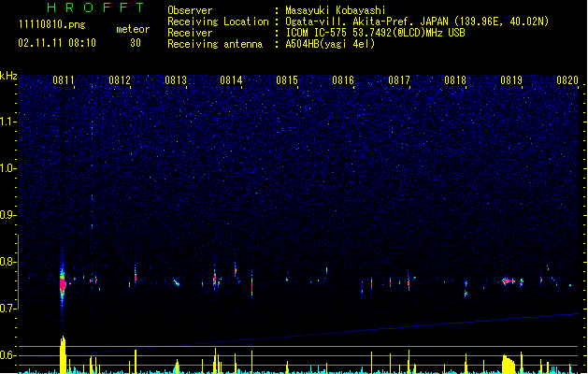This screenshot has height=374, width=588.
Task: Select the filename 11110810.png
Action: tap(51, 24)
